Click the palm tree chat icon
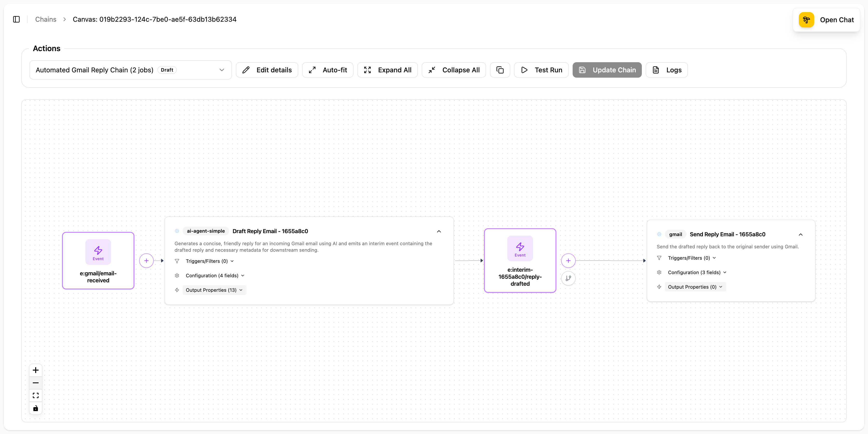The image size is (868, 434). pos(806,20)
